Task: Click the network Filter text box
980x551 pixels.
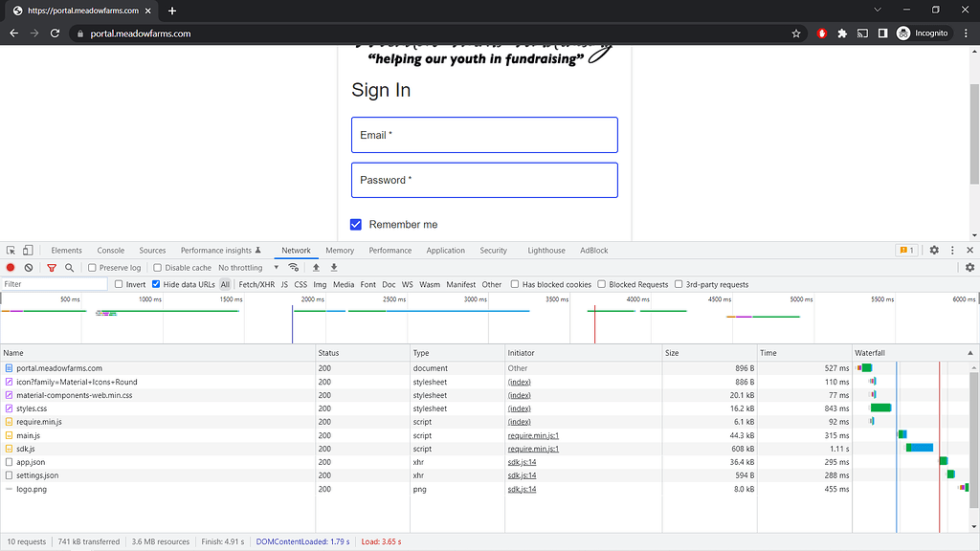Action: click(55, 284)
